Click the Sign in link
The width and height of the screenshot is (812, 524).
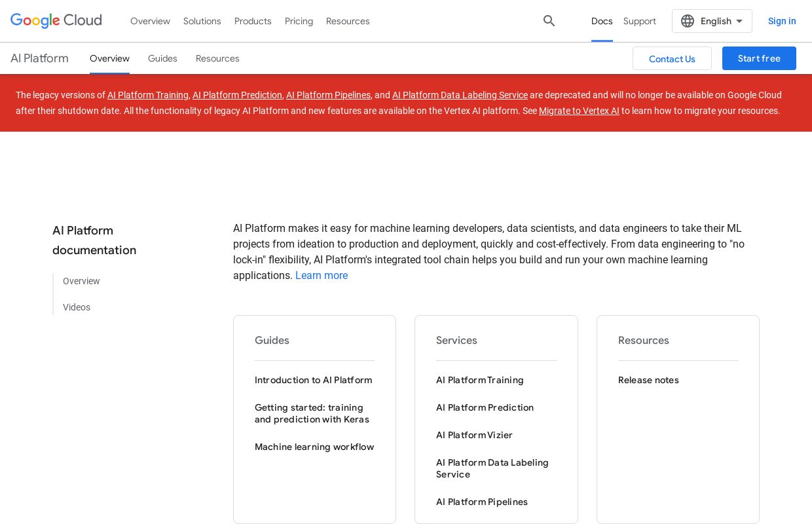coord(782,21)
